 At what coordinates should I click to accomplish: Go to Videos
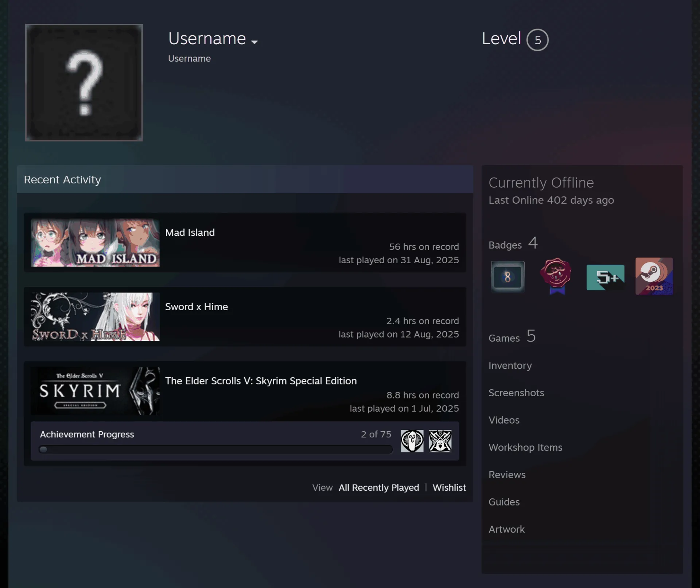504,420
